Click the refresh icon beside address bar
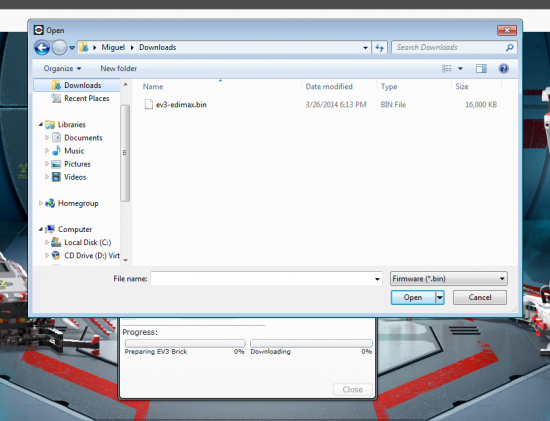Viewport: 550px width, 421px height. 380,47
